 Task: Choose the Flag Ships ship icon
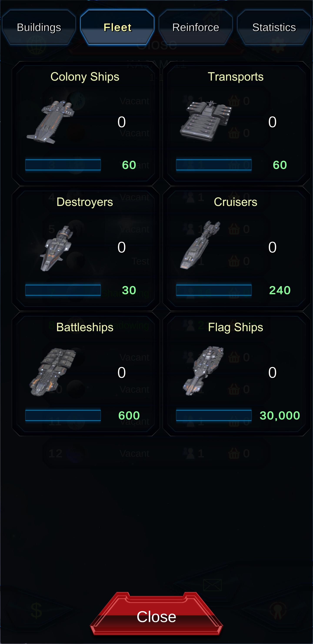coord(203,371)
